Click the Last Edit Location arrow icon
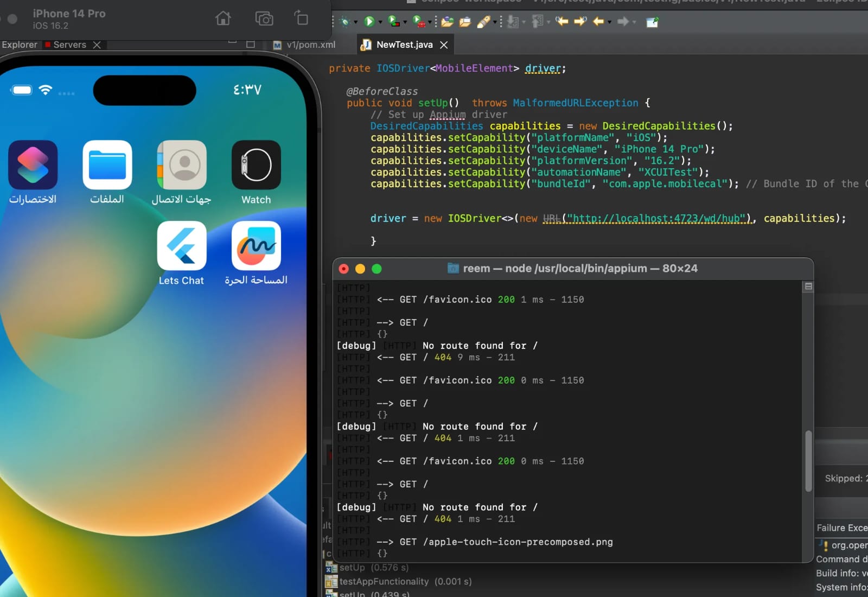 (x=561, y=22)
